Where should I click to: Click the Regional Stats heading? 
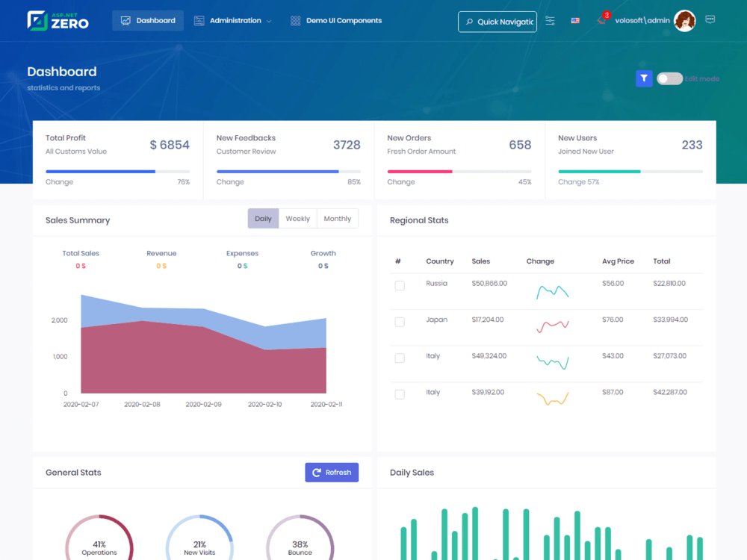pos(419,220)
